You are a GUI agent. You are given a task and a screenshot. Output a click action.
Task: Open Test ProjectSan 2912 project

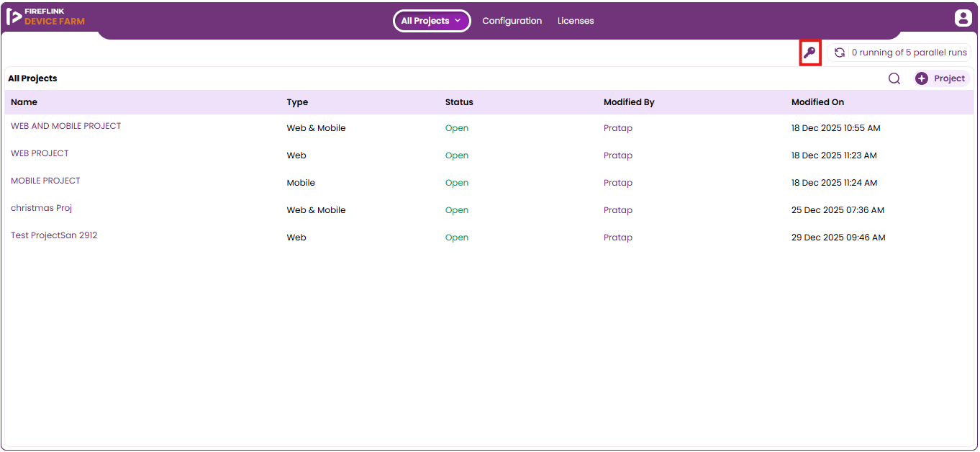point(54,235)
